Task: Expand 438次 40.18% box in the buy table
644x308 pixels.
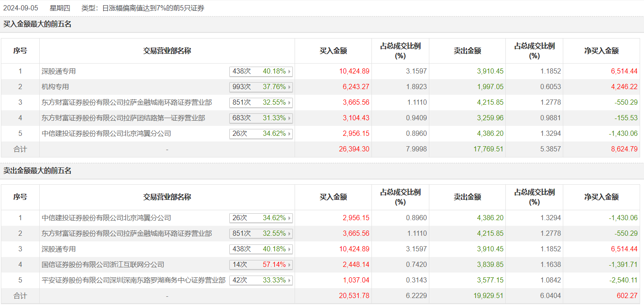Action: tap(261, 71)
